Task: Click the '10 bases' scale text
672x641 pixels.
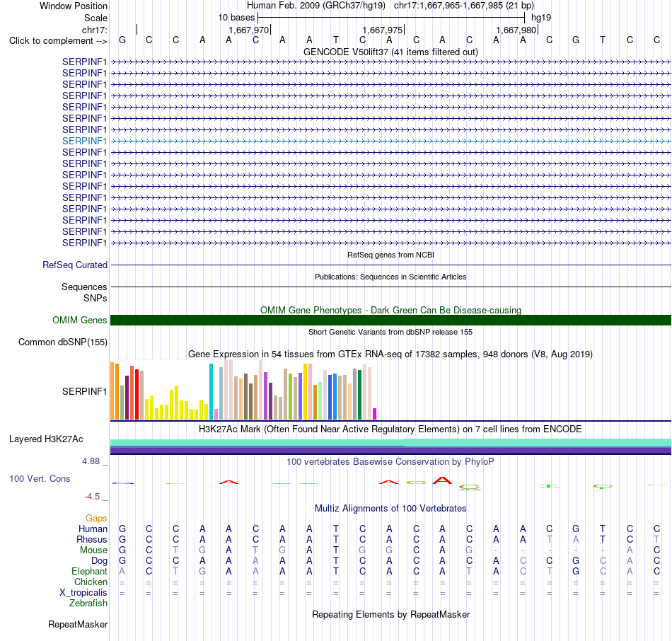Action: 236,18
